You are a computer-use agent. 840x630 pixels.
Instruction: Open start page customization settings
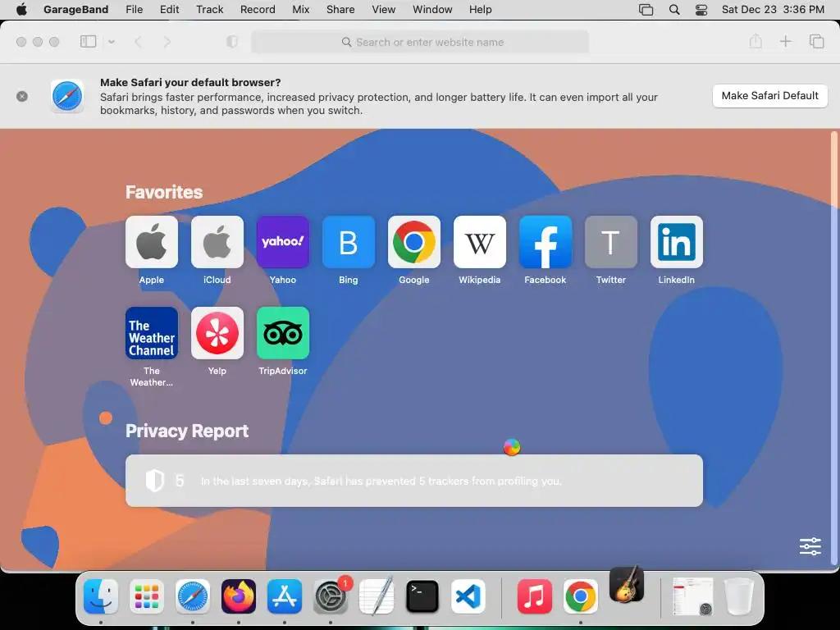[810, 546]
